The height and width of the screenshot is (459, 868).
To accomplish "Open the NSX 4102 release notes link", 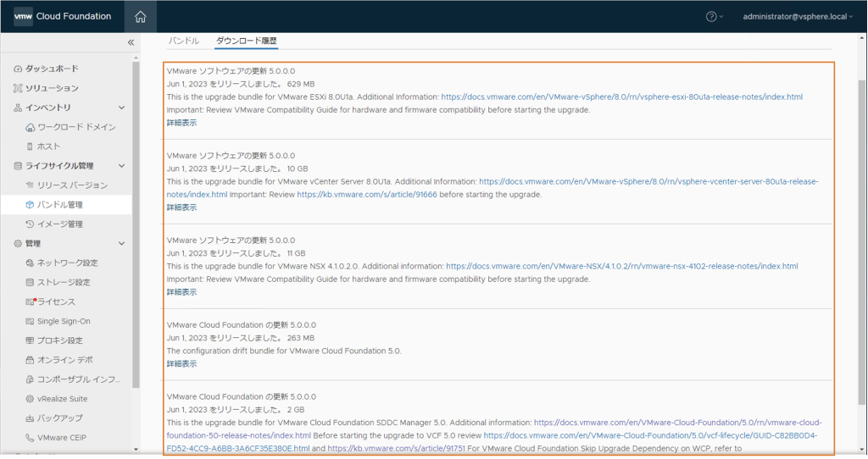I will click(x=622, y=266).
